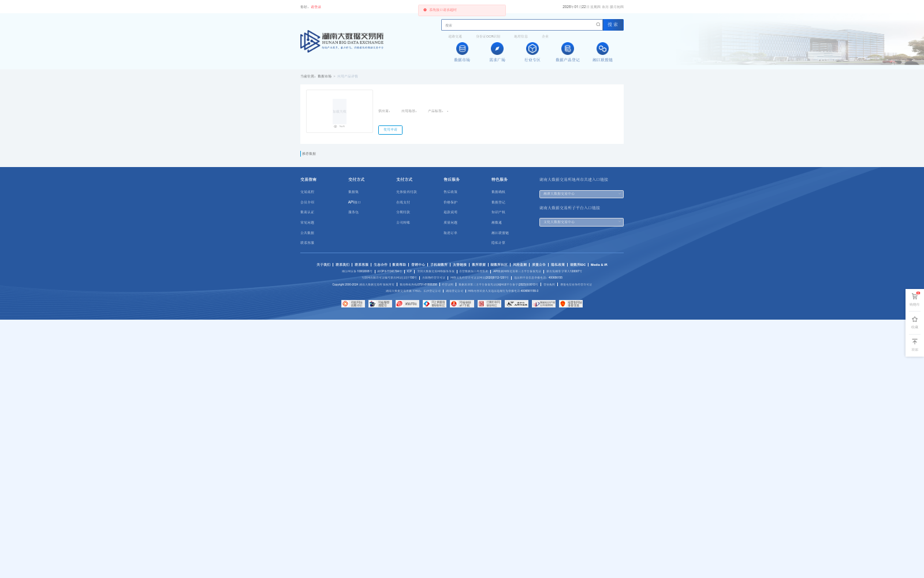Click the 诚信网站 badge in the footer

pyautogui.click(x=407, y=303)
